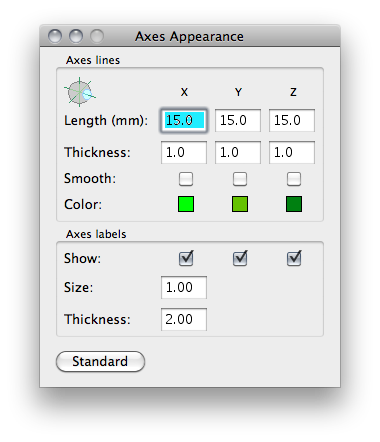Screen dimensions: 380x442
Task: Enable Smooth for the Z axis
Action: 294,179
